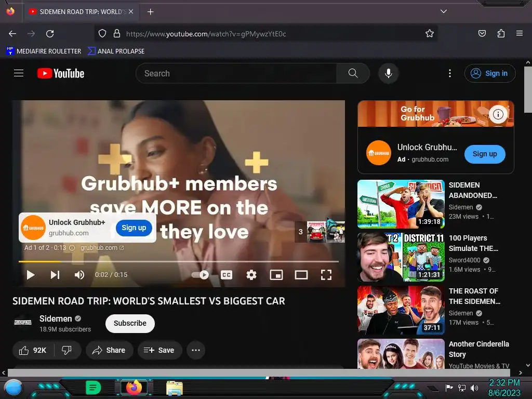The height and width of the screenshot is (399, 532).
Task: Open the tracking protection shield icon
Action: click(x=102, y=34)
